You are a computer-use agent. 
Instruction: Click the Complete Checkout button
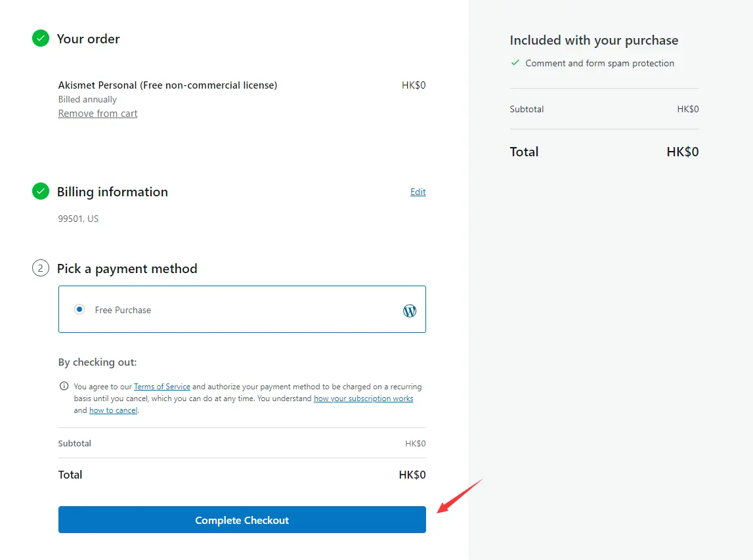click(x=242, y=520)
